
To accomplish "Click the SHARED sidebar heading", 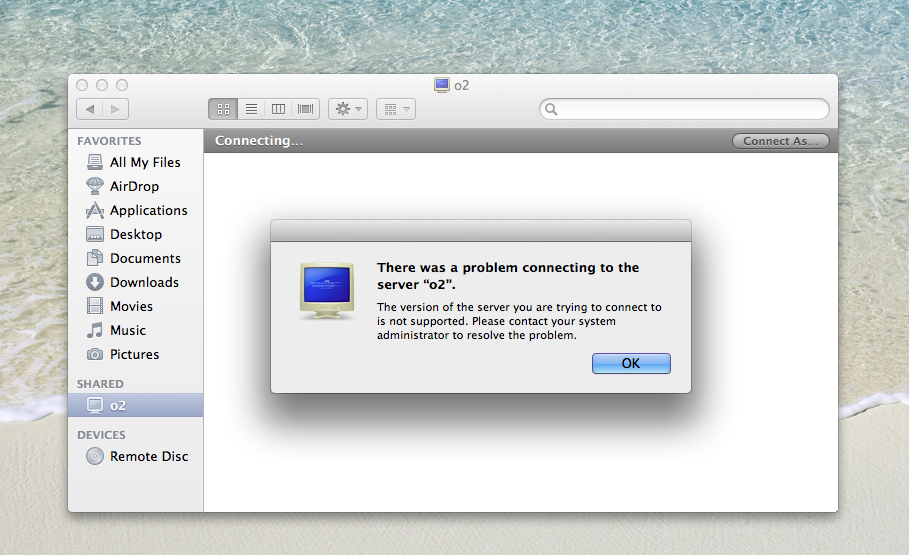I will click(100, 384).
